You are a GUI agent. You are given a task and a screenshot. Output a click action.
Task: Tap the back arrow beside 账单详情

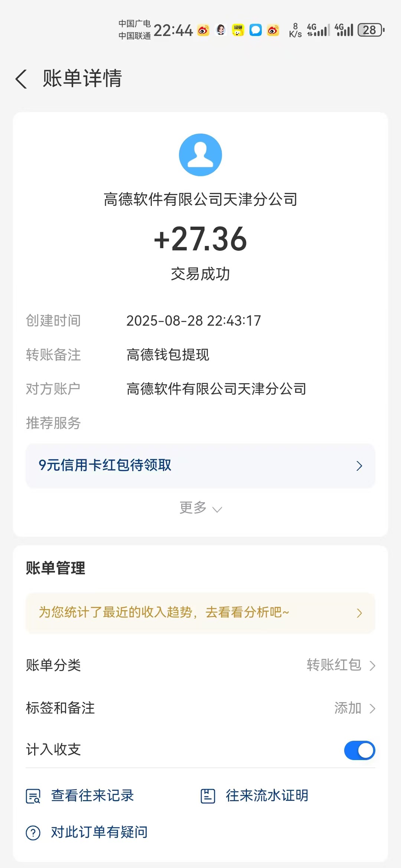[x=21, y=79]
